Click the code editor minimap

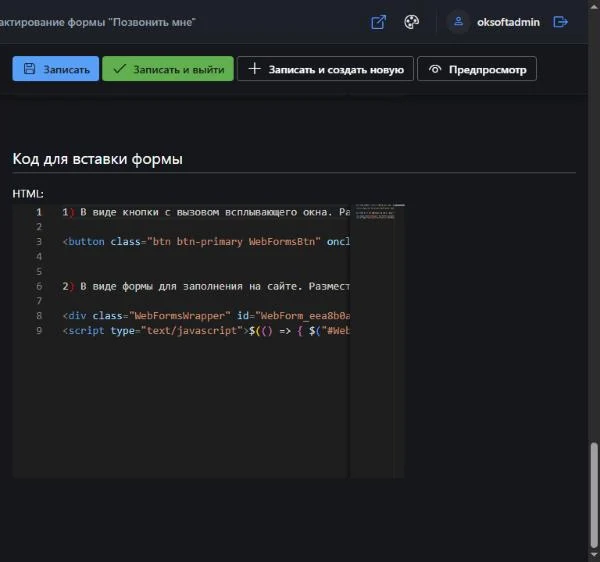[x=377, y=341]
